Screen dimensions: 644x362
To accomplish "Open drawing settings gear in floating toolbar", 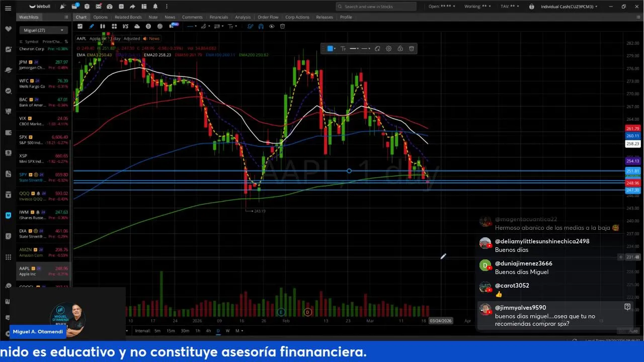I will pyautogui.click(x=388, y=49).
